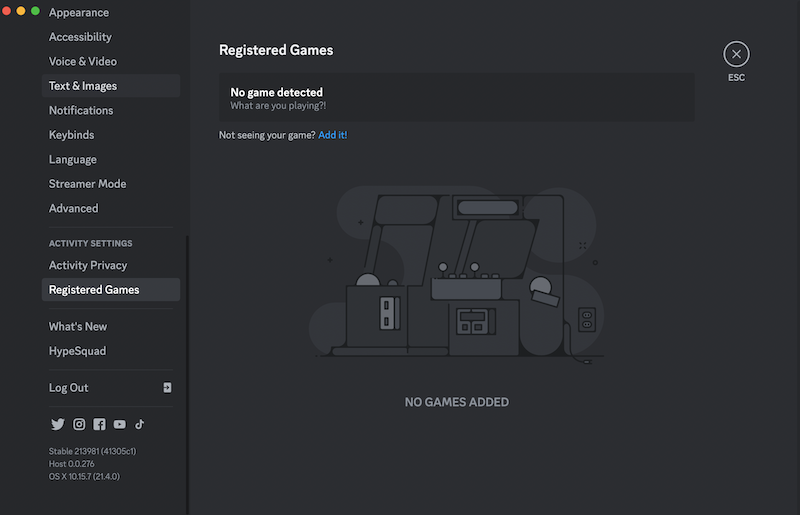Click the sidebar scrollbar
800x515 pixels.
[x=187, y=375]
